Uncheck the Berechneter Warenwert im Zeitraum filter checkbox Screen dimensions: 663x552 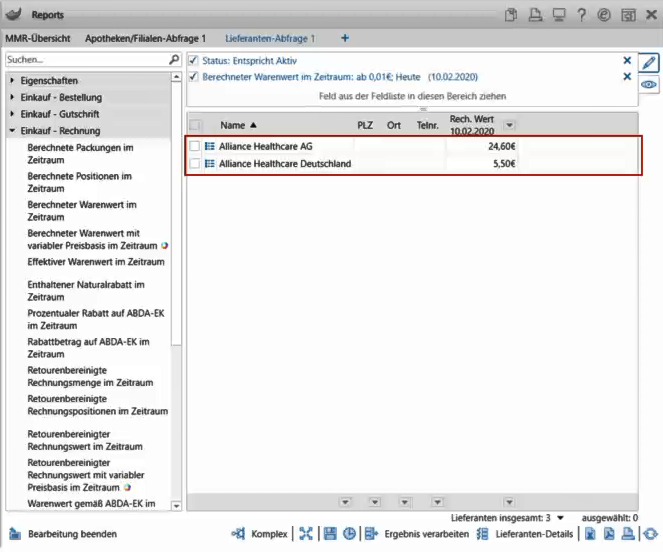[x=193, y=77]
